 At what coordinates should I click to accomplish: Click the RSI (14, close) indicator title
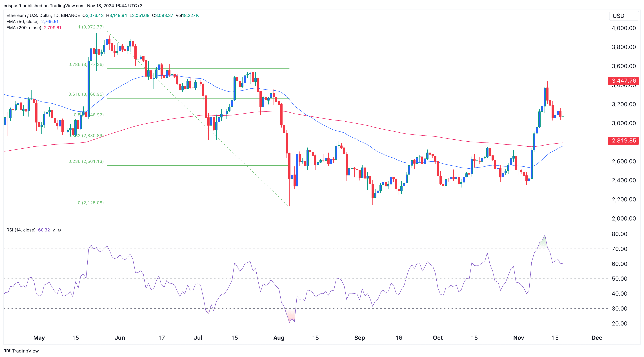click(x=21, y=230)
